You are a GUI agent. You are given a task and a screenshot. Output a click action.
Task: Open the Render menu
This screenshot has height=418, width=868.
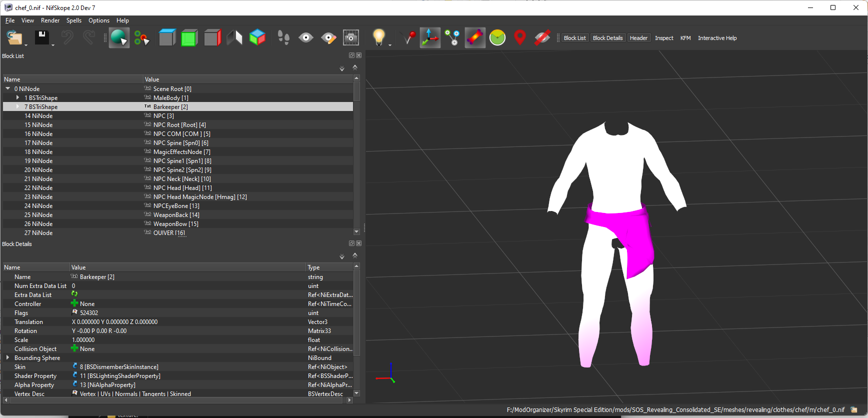50,20
